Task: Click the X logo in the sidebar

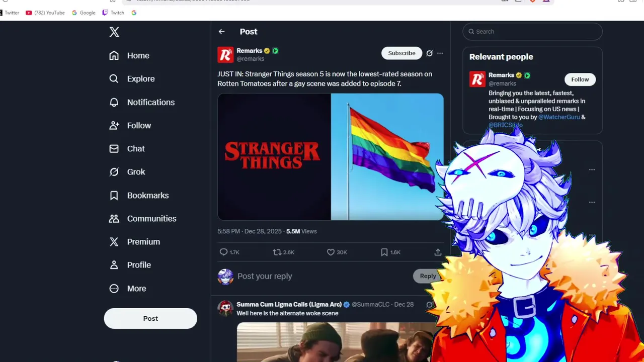Action: tap(114, 32)
